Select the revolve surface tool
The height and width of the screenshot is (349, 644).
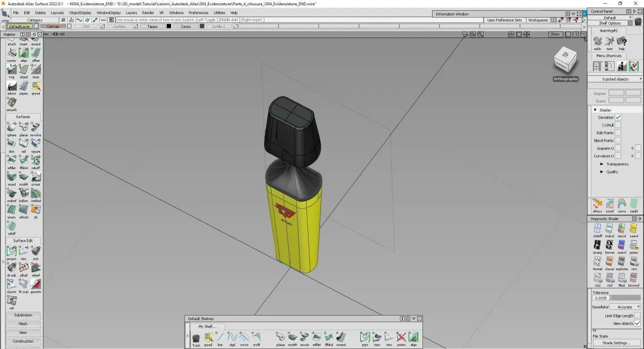pos(35,128)
